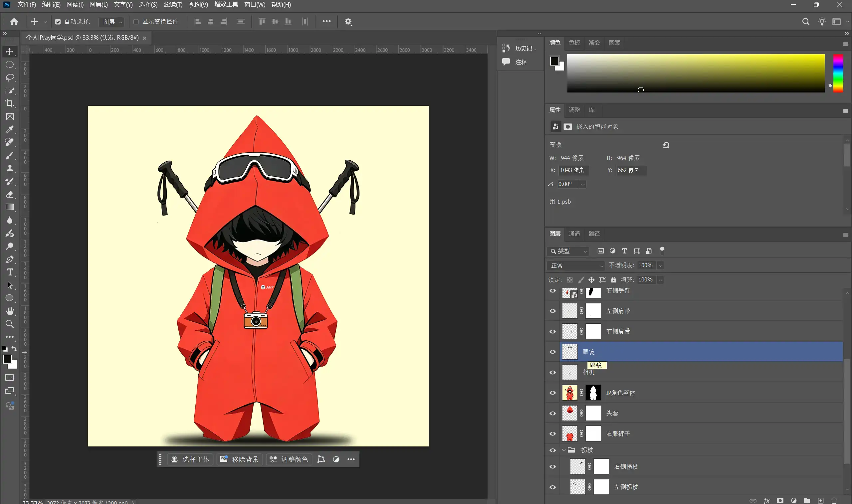
Task: Select the Eraser tool
Action: (10, 194)
